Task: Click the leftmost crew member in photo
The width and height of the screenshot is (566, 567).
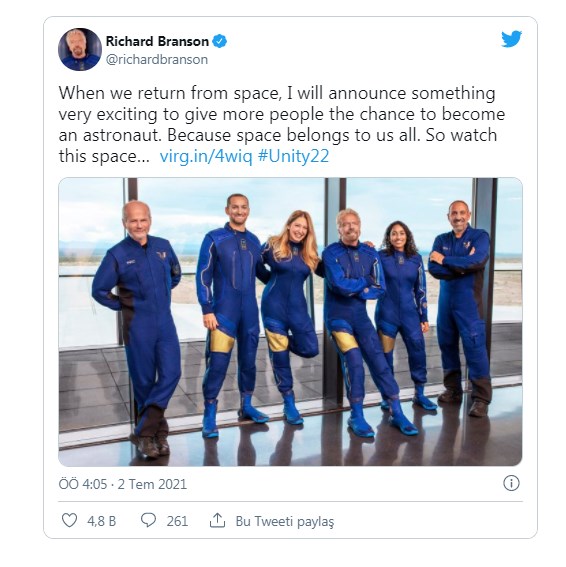Action: pyautogui.click(x=139, y=327)
